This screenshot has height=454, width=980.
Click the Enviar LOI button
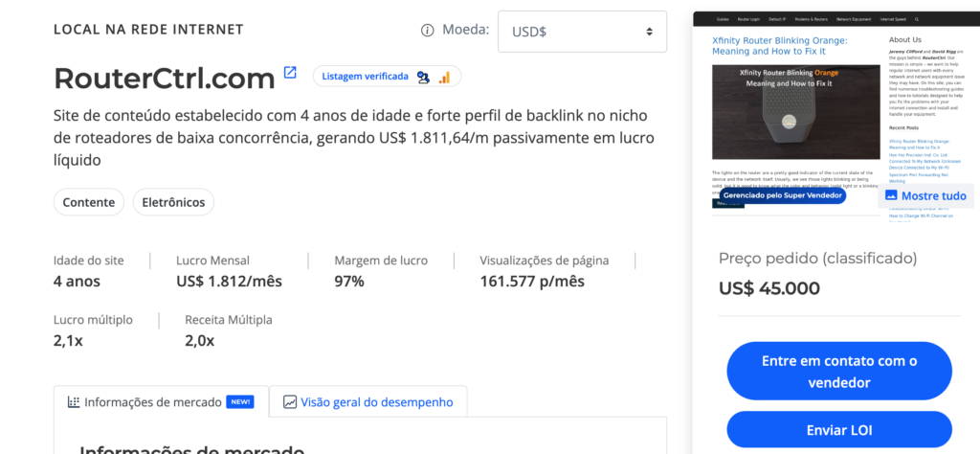click(838, 430)
